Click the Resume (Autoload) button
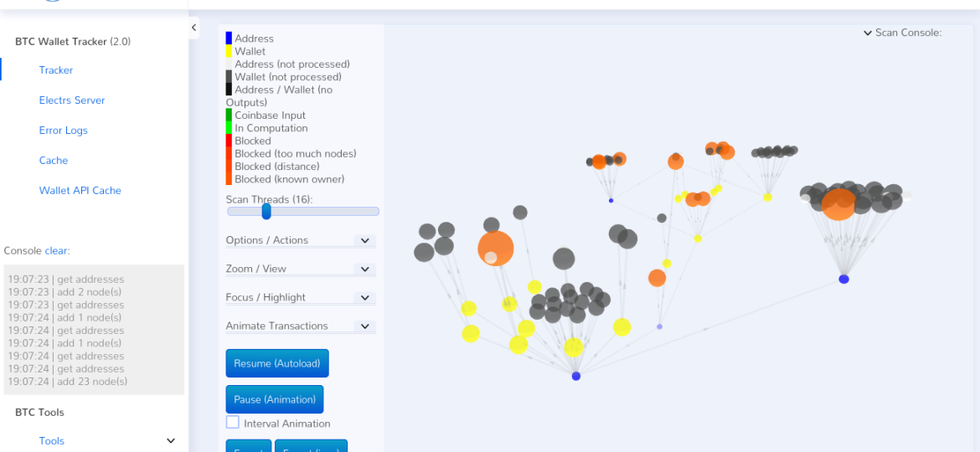Viewport: 980px width, 452px height. coord(277,363)
